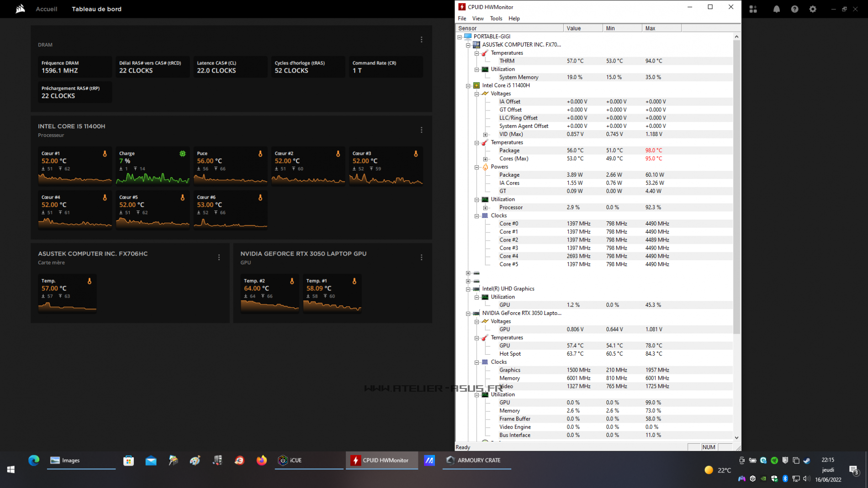This screenshot has height=488, width=868.
Task: Switch to the Accueil tab
Action: 47,9
